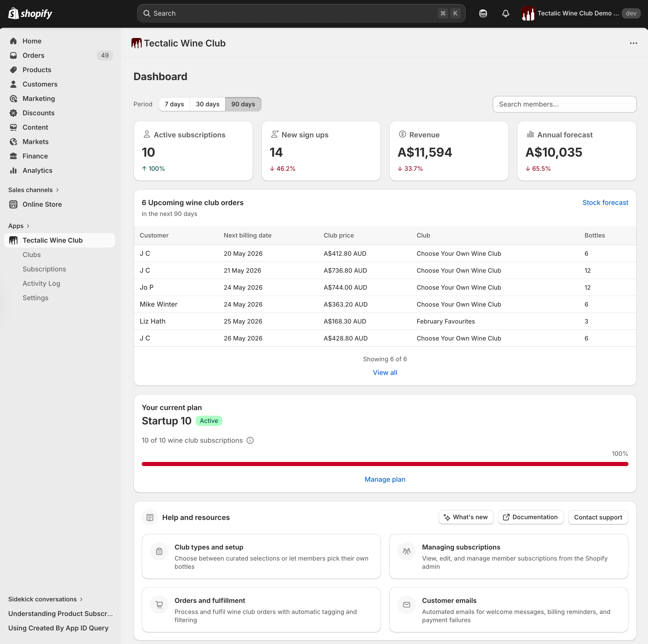Screen dimensions: 648x644
Task: Select the Analytics icon in the sidebar
Action: point(13,171)
